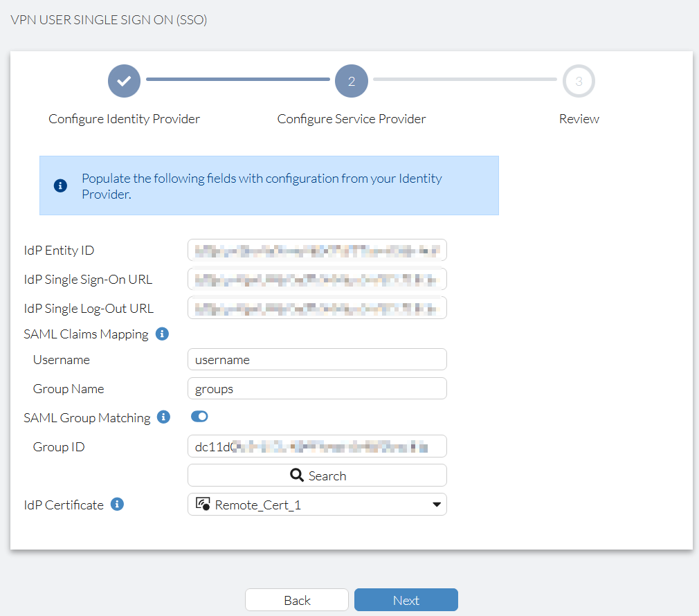Click the wizard progress bar between steps 2 and 3
699x616 pixels.
[x=465, y=81]
